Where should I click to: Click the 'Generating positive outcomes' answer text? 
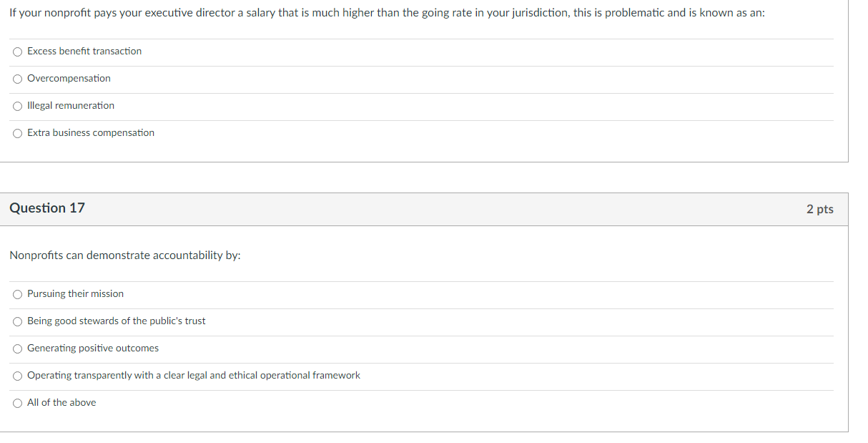pyautogui.click(x=93, y=349)
